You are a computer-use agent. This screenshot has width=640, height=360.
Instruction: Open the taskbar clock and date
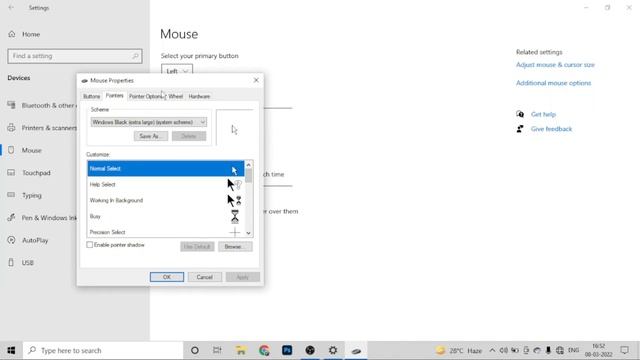click(x=599, y=350)
